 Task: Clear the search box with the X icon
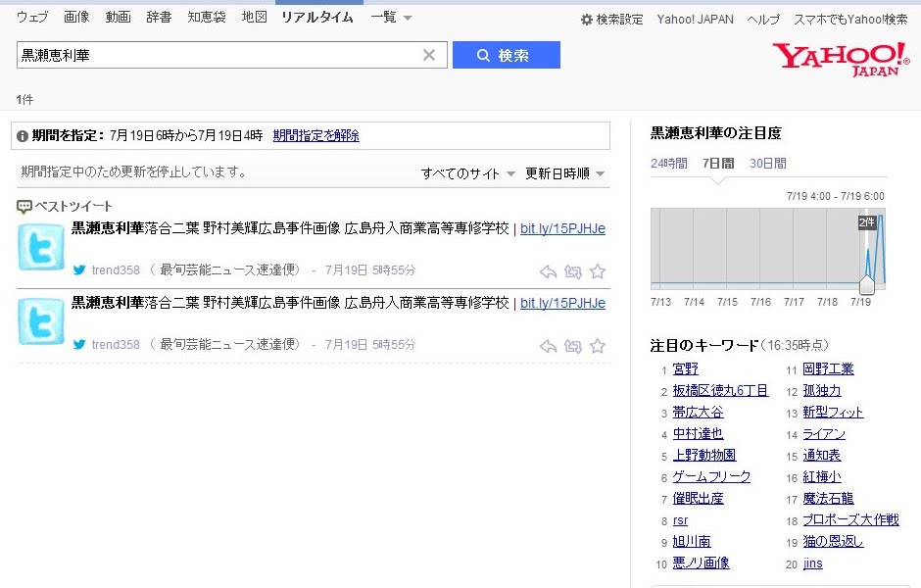pos(429,55)
